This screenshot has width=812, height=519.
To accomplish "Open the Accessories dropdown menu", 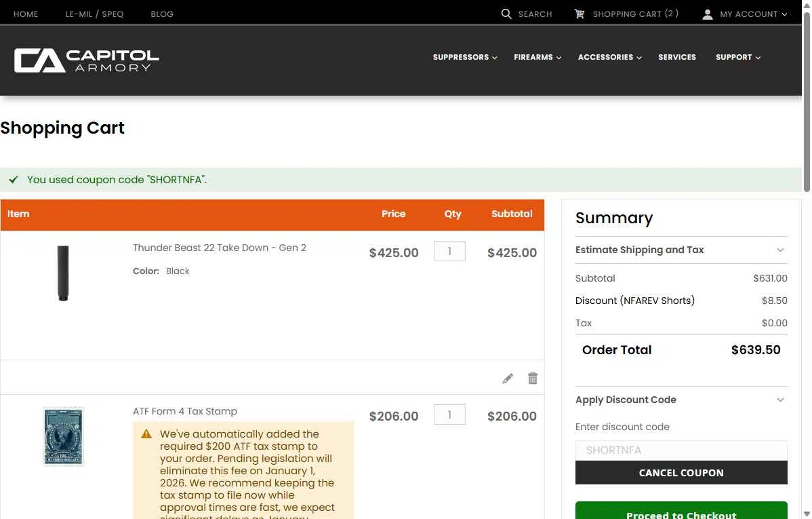I will tap(609, 57).
